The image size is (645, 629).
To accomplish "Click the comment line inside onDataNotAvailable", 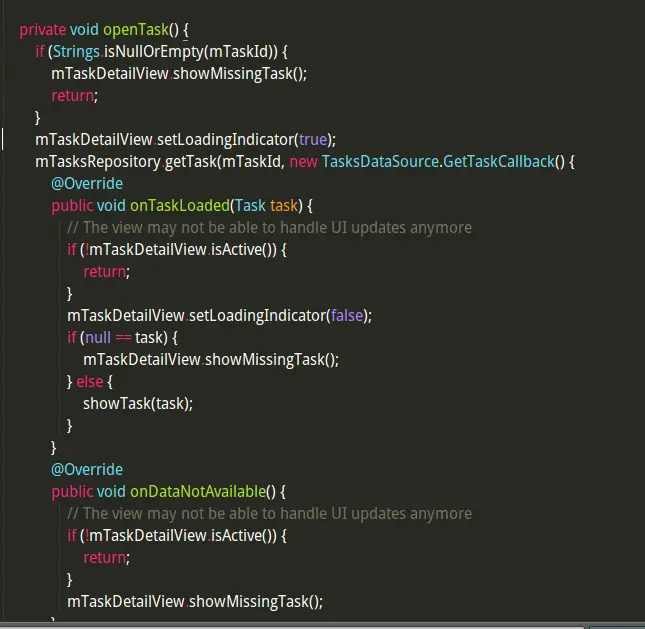I will 269,514.
